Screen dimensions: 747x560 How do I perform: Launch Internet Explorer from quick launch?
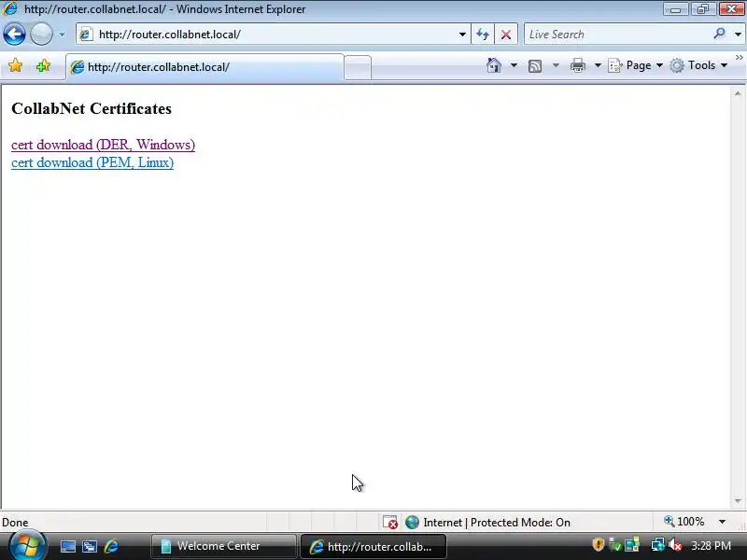click(x=111, y=546)
